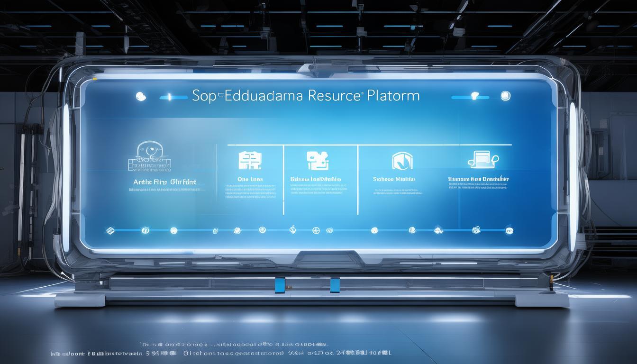Toggle the rounded square button at top right
Screen dimensions: 637x364
pyautogui.click(x=506, y=96)
